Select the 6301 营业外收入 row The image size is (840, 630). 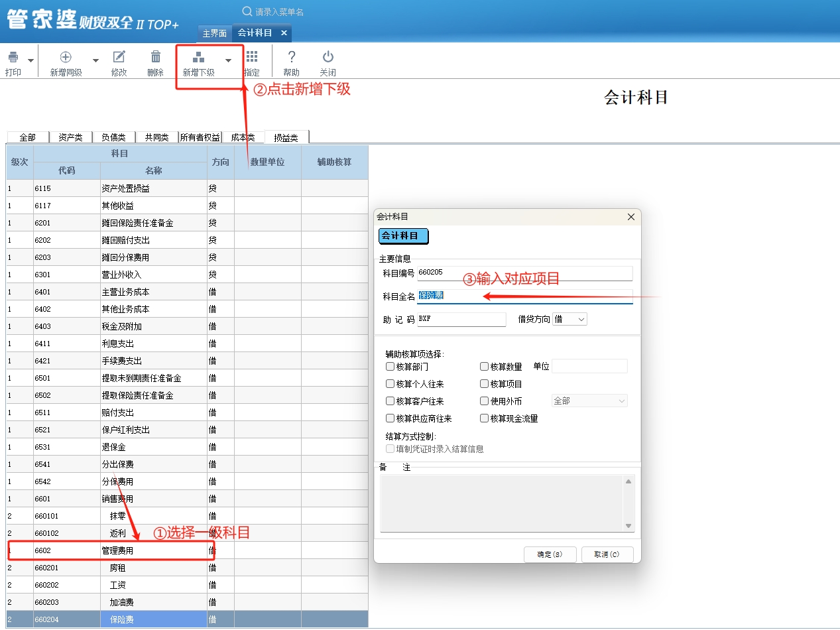click(187, 275)
